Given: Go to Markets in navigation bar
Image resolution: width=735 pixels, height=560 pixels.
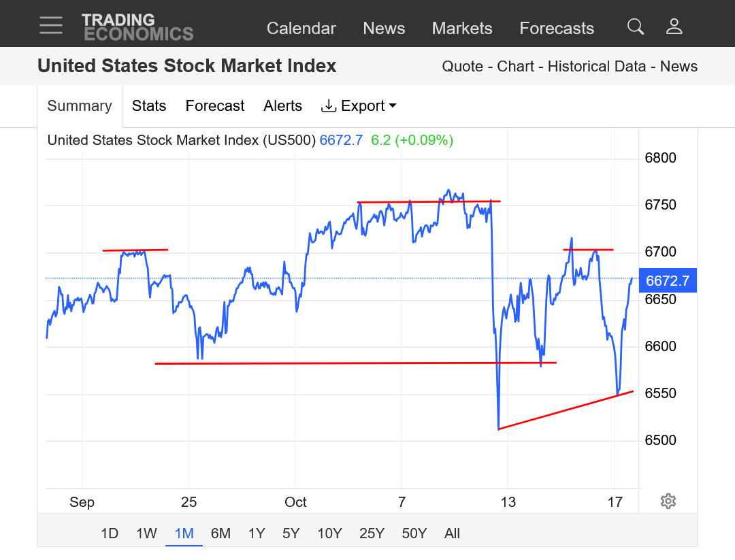Looking at the screenshot, I should (461, 29).
